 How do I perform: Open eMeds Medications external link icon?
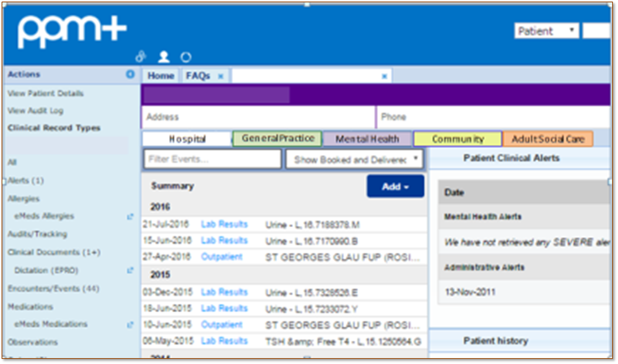pos(130,325)
